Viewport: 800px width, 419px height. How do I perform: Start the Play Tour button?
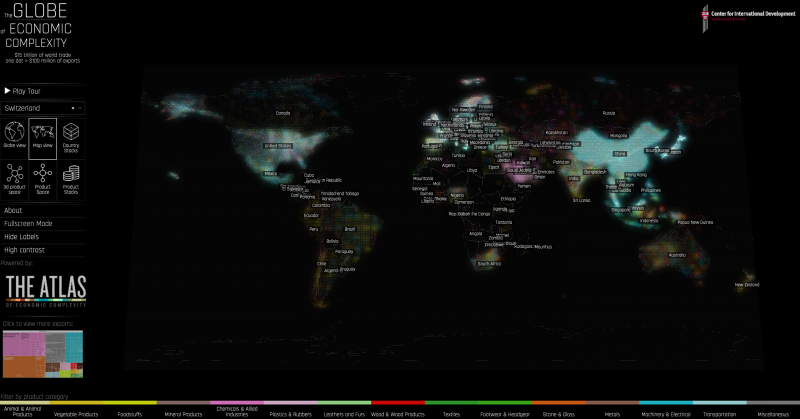(22, 91)
